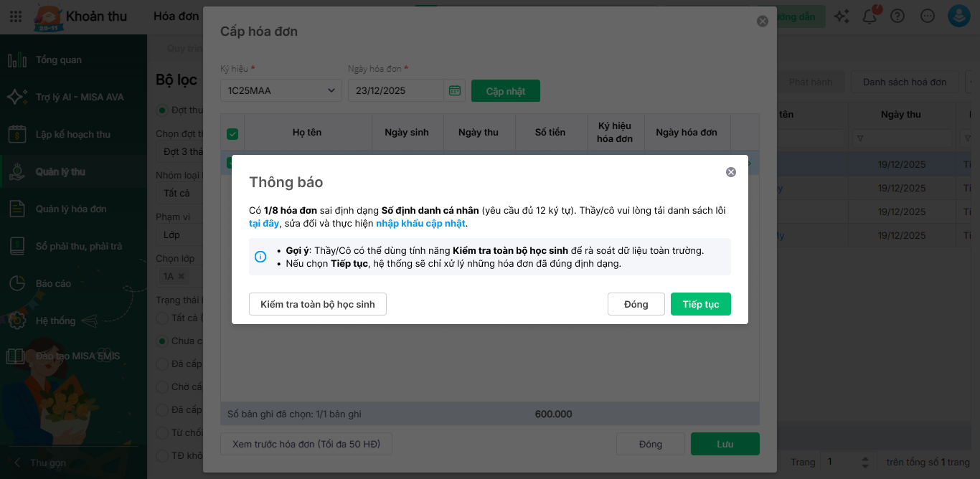Open the more options ellipsis icon
Screen dimensions: 980x479
[928, 16]
